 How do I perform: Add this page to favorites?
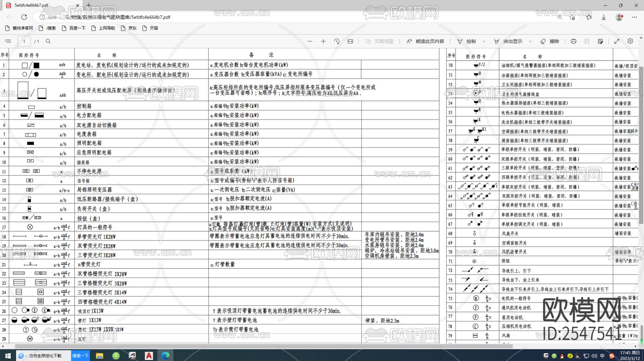pos(572,17)
